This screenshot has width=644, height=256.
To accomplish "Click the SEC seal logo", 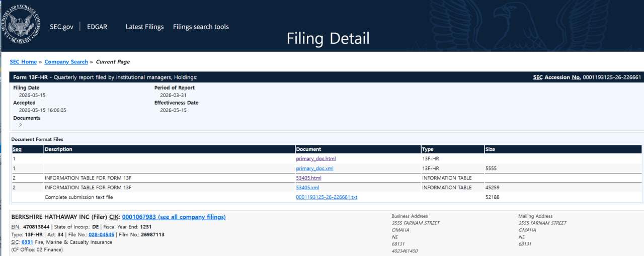I will coord(21,24).
